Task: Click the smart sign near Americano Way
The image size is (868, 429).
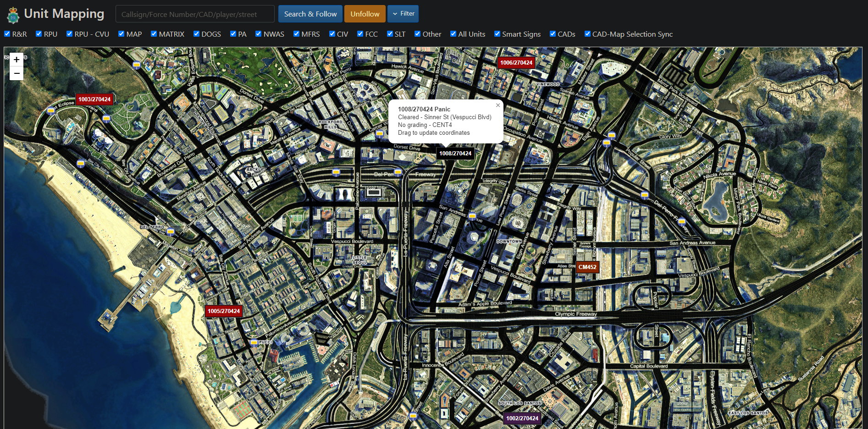Action: pos(136,65)
